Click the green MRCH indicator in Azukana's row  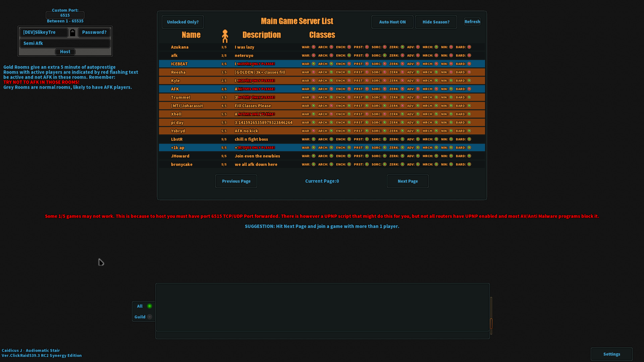click(x=436, y=47)
